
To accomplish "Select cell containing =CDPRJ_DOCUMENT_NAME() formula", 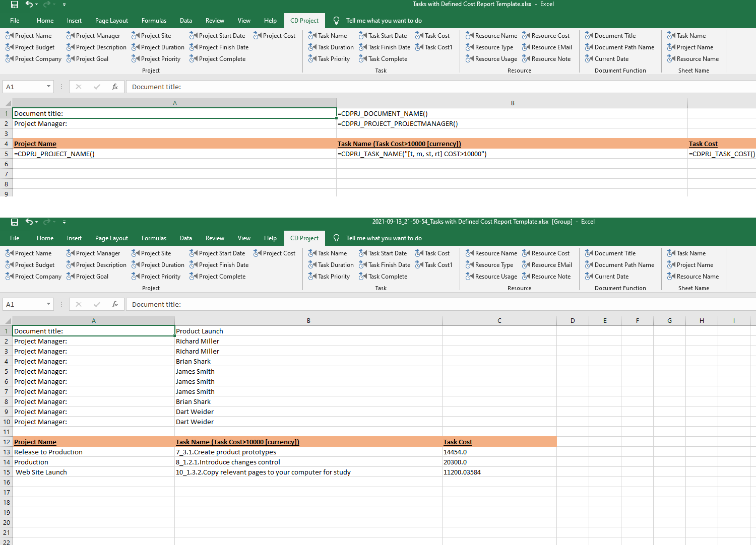I will click(x=512, y=114).
